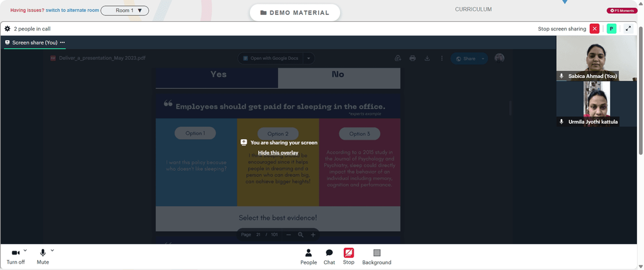Select the Yes tab on slide
Viewport: 644px width, 270px height.
point(218,78)
